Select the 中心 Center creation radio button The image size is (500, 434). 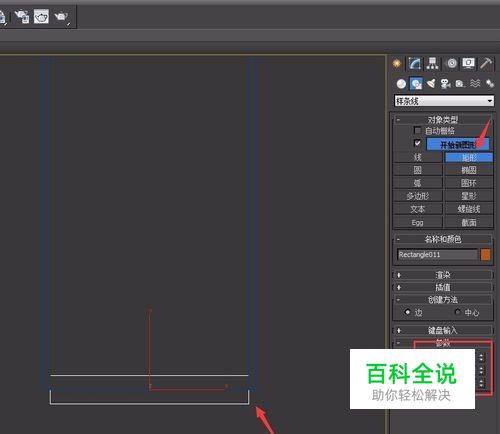point(458,312)
